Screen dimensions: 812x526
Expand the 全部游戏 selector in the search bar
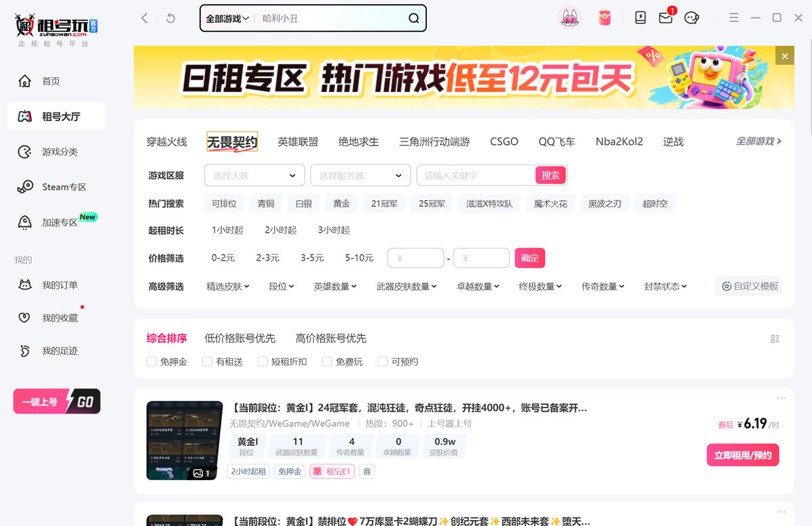(226, 18)
